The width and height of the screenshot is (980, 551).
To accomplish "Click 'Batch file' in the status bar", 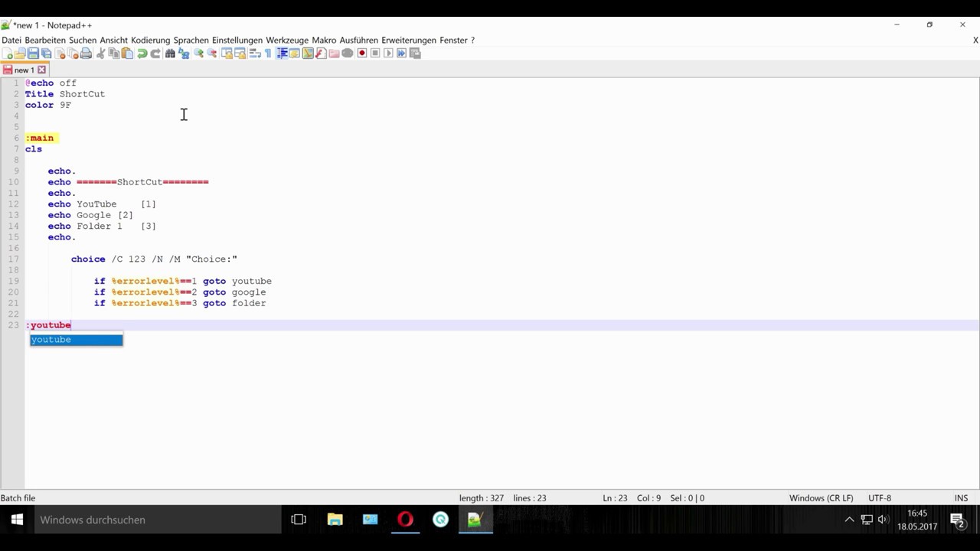I will click(x=18, y=498).
